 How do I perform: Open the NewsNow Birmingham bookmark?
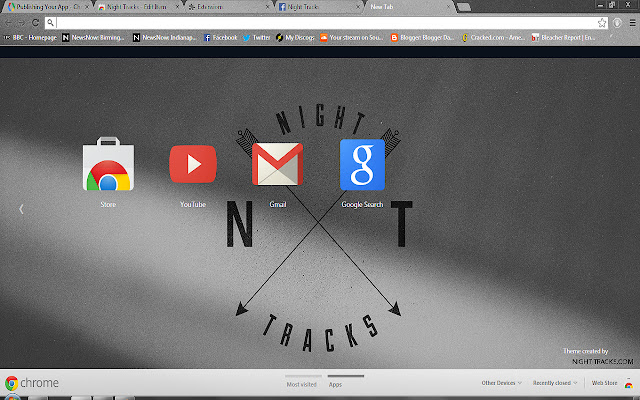(93, 38)
